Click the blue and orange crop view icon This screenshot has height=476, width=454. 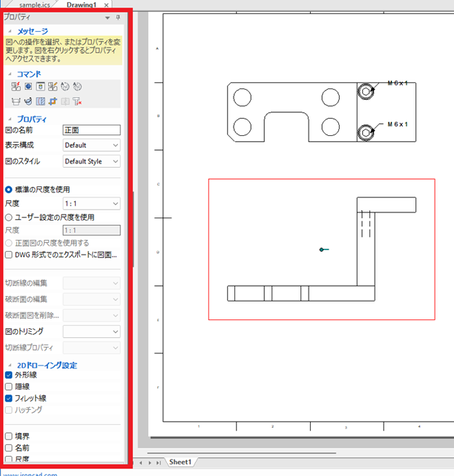click(x=53, y=101)
